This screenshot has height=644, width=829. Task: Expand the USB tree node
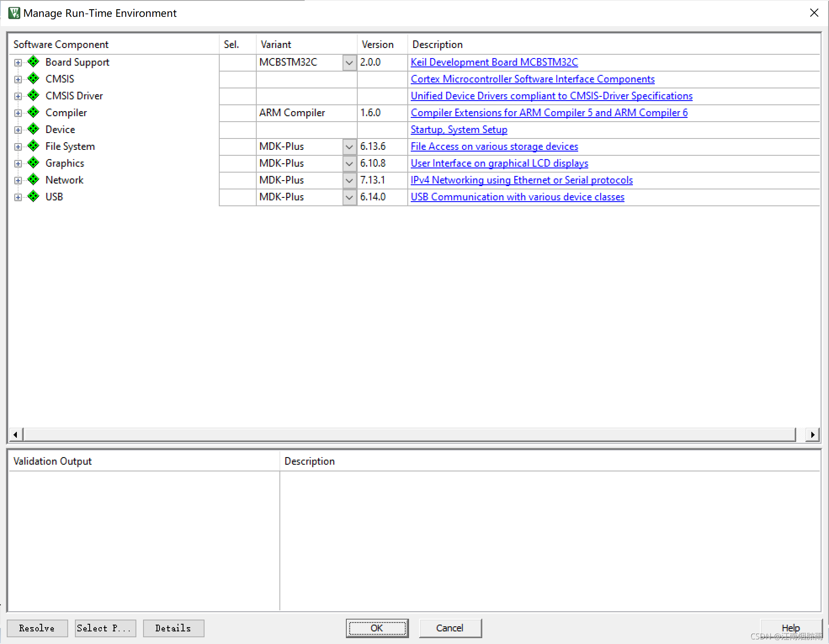tap(18, 197)
